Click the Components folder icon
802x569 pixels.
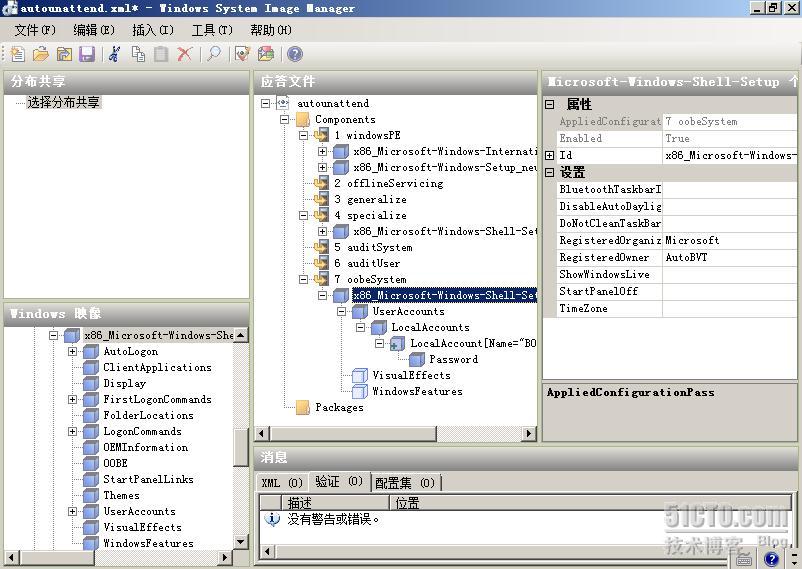[x=303, y=119]
